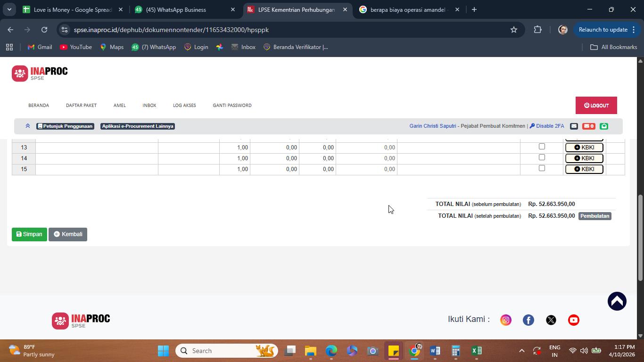Open the DAFTAR PAKET menu

pyautogui.click(x=81, y=105)
